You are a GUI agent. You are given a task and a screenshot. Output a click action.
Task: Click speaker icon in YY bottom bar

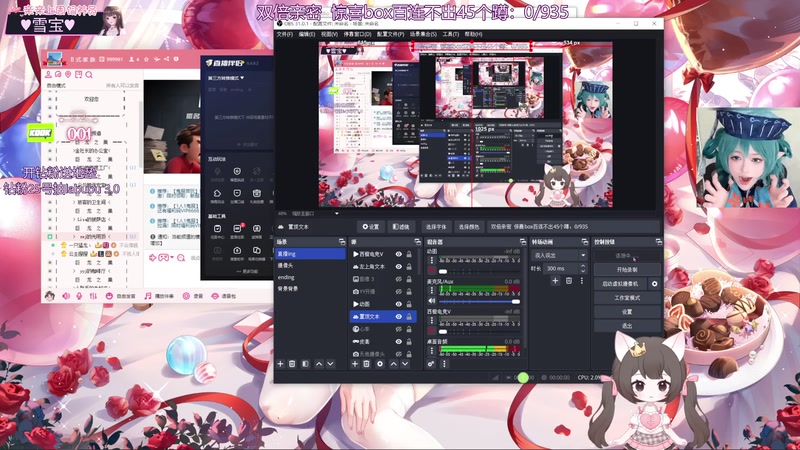[66, 296]
